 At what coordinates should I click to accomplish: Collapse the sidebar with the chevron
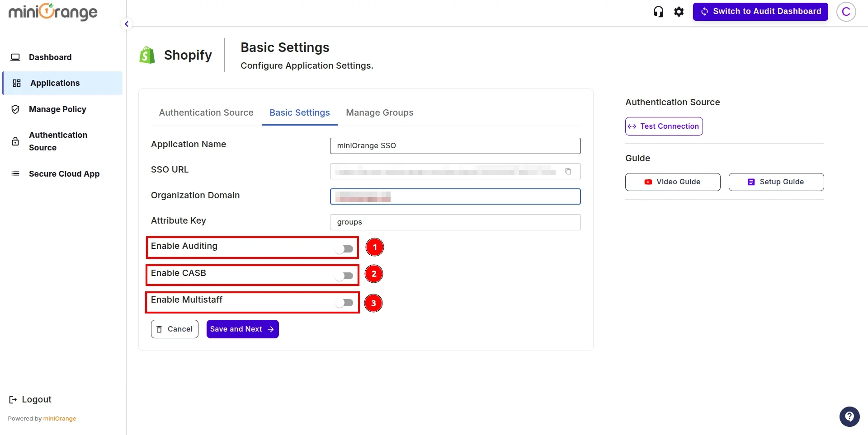[127, 24]
